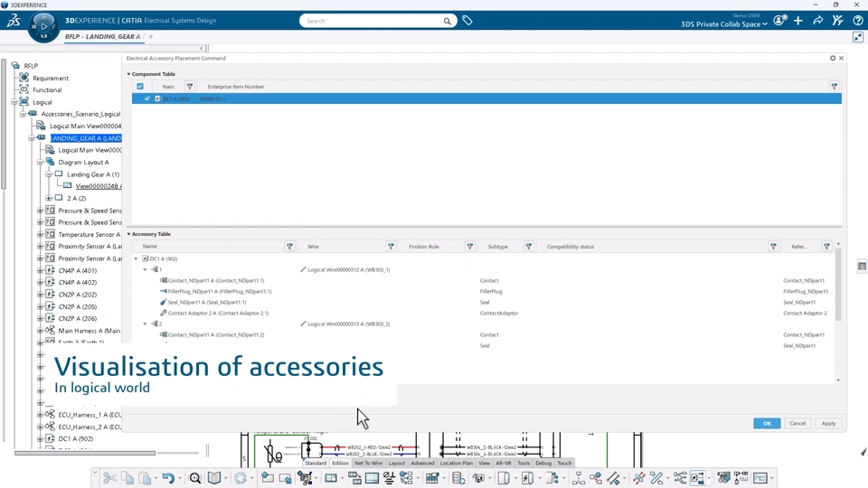The image size is (868, 488).
Task: Click the Share arrow icon in top bar
Action: 817,21
